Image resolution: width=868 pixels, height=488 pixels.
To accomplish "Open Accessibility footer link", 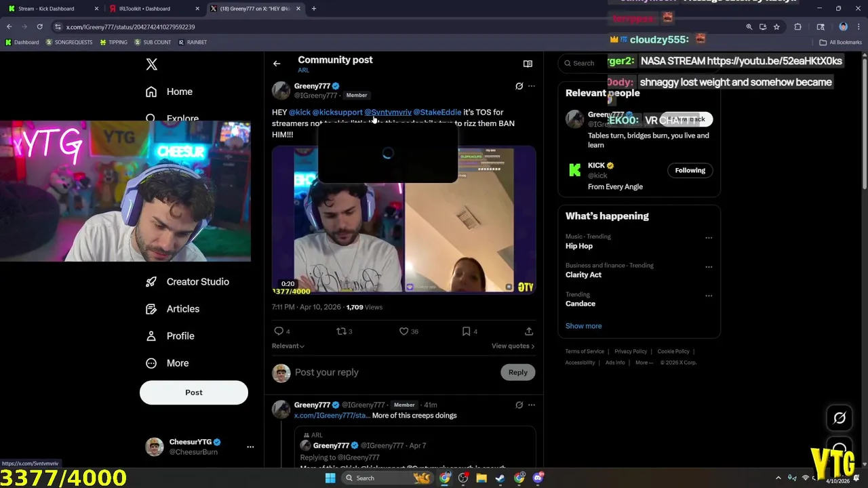I will [x=580, y=363].
